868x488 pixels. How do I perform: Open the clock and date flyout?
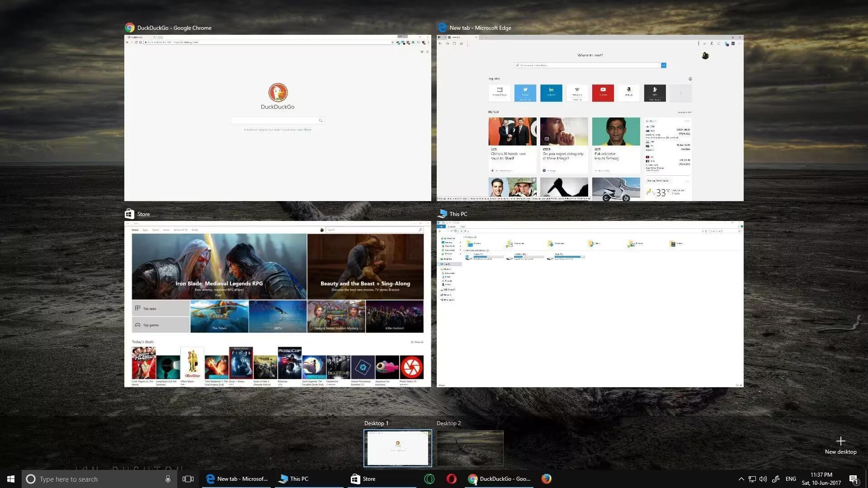coord(821,479)
